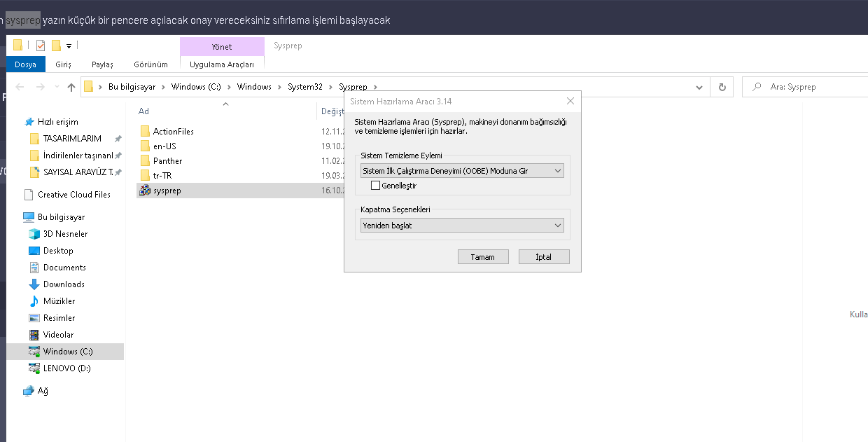
Task: Go back with the left arrow
Action: tap(20, 87)
